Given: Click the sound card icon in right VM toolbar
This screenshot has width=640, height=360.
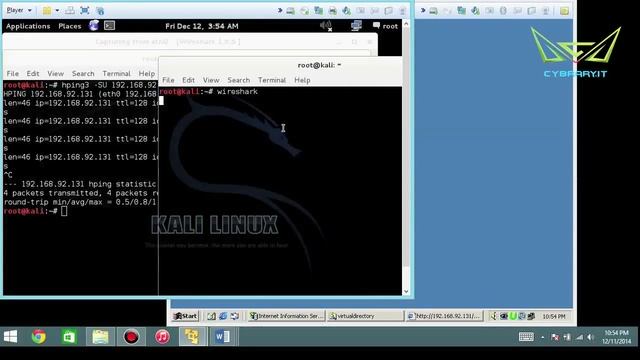Looking at the screenshot, I should click(476, 11).
